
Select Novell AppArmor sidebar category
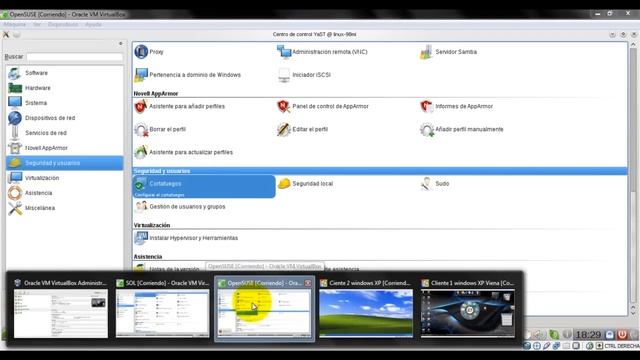tap(64, 148)
